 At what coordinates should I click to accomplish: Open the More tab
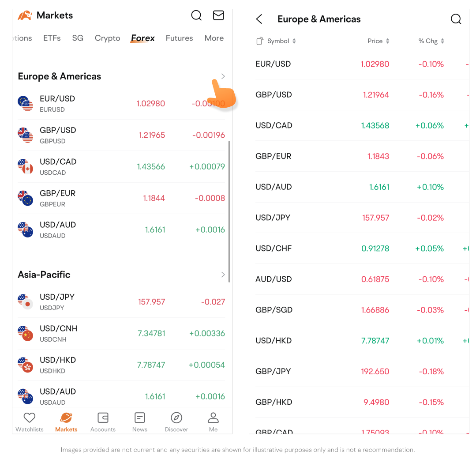tap(214, 38)
